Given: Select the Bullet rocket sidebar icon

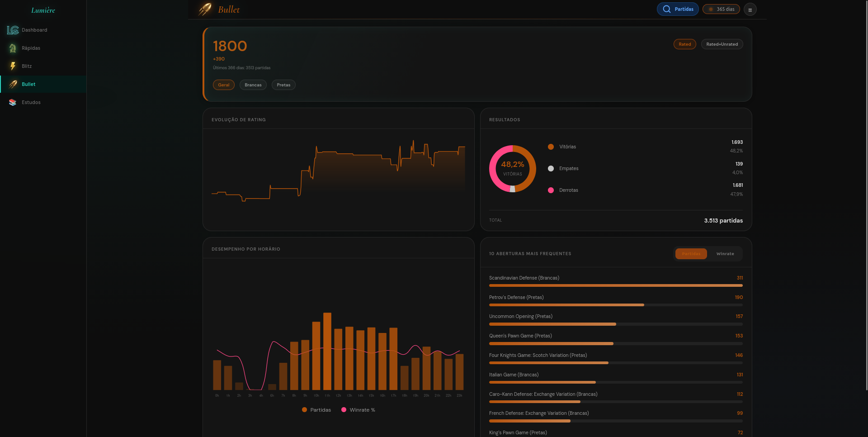Looking at the screenshot, I should click(13, 84).
